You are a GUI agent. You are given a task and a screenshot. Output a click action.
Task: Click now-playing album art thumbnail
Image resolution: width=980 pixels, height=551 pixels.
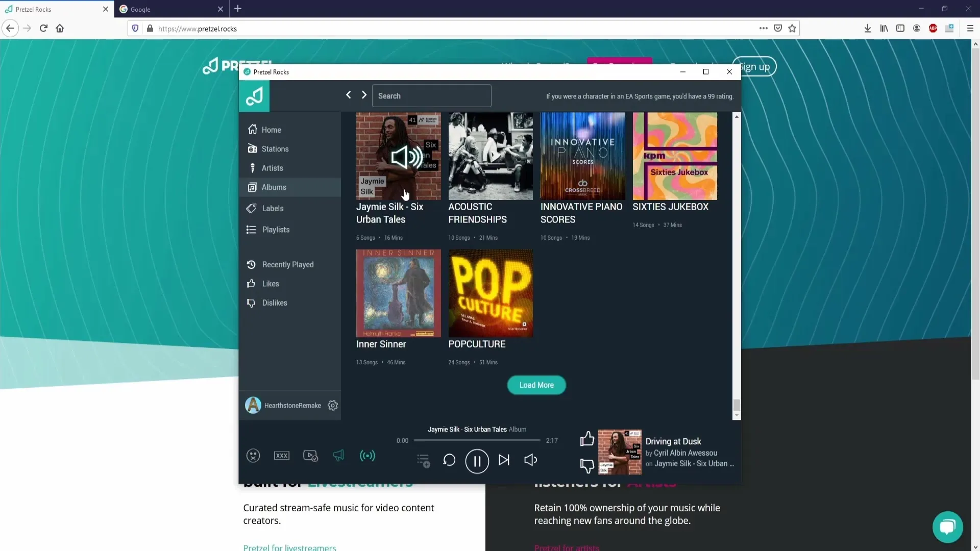coord(620,452)
